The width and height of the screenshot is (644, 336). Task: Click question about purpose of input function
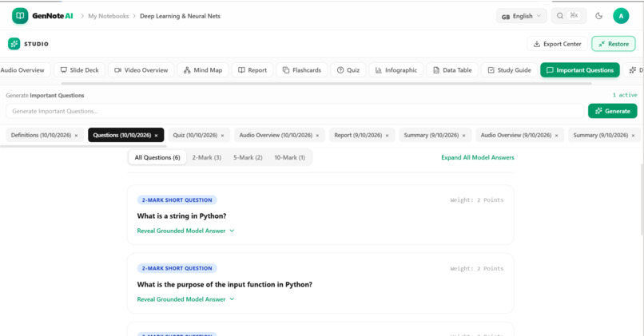point(225,284)
